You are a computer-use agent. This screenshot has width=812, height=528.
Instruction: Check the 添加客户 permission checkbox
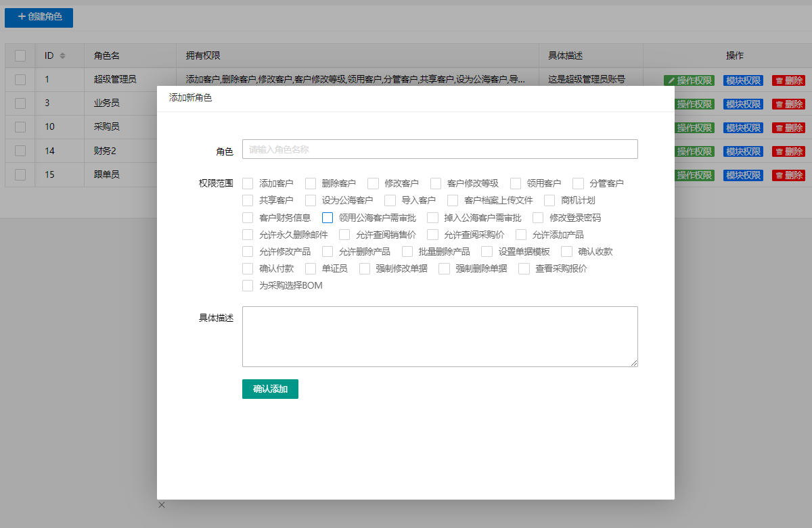[x=248, y=183]
